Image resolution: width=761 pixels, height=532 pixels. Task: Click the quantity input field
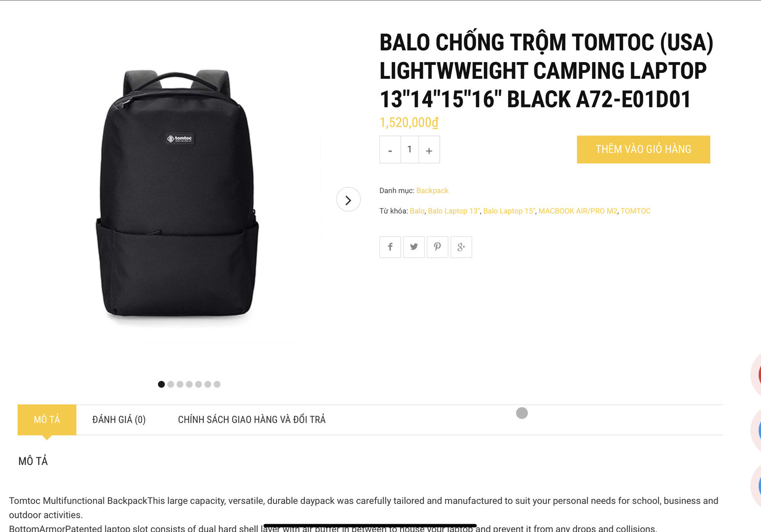click(x=410, y=150)
